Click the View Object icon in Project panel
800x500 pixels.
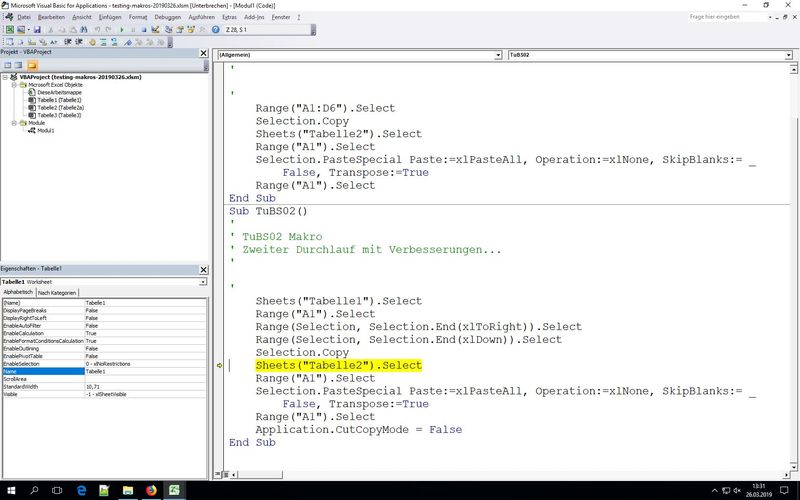pos(21,64)
